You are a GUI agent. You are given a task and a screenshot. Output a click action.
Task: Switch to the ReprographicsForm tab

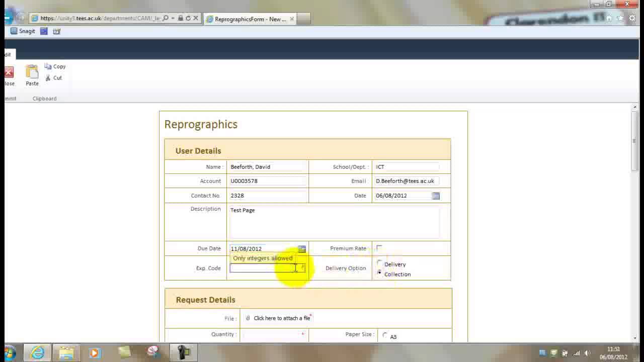point(250,19)
